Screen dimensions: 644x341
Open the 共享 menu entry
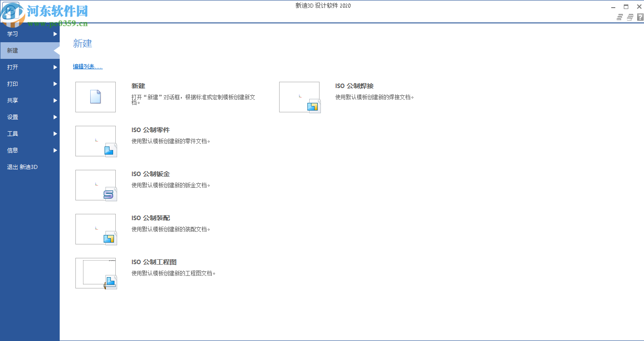tap(13, 100)
